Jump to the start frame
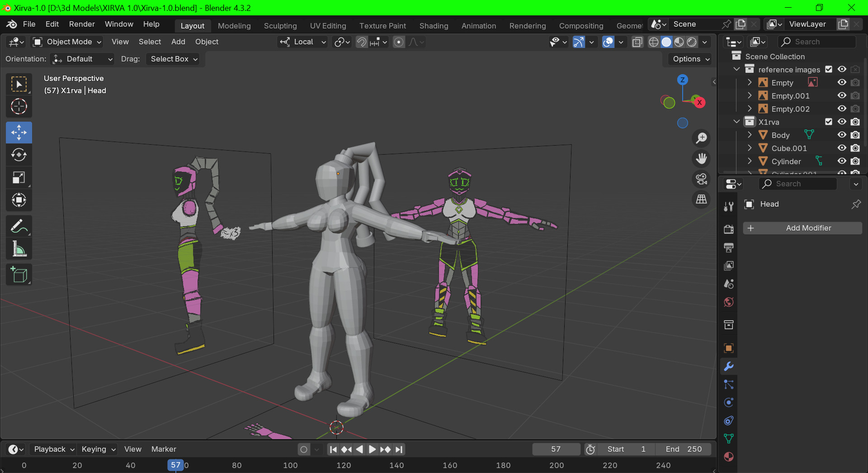The height and width of the screenshot is (473, 868). (333, 449)
